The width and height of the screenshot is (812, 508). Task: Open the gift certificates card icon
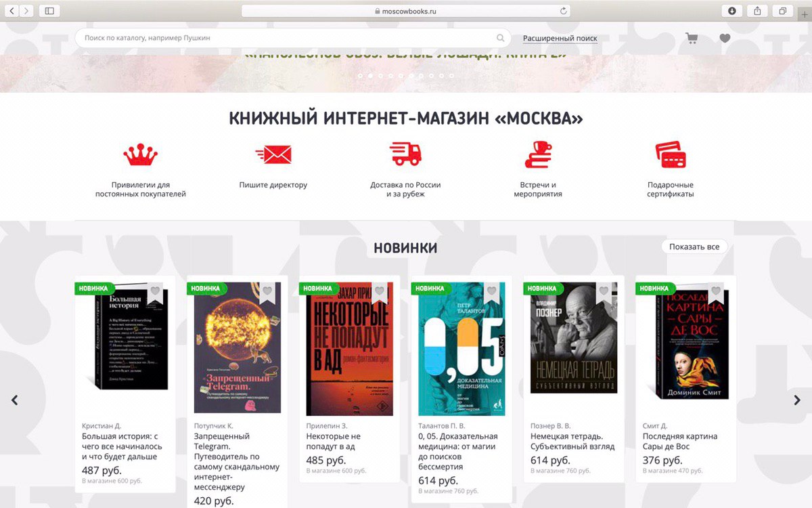pyautogui.click(x=671, y=154)
